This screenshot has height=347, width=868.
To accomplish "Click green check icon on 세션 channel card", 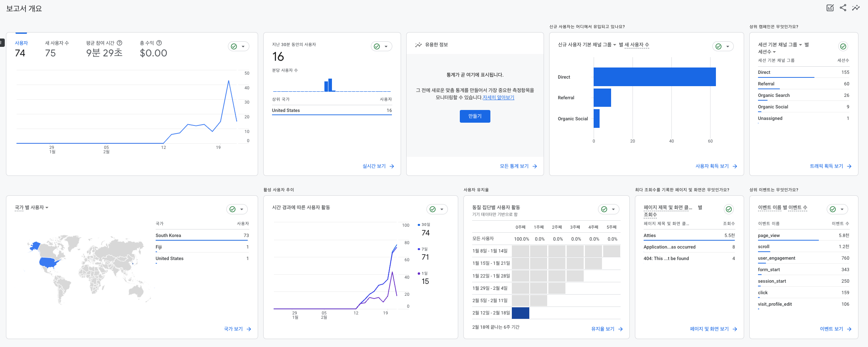I will click(843, 46).
